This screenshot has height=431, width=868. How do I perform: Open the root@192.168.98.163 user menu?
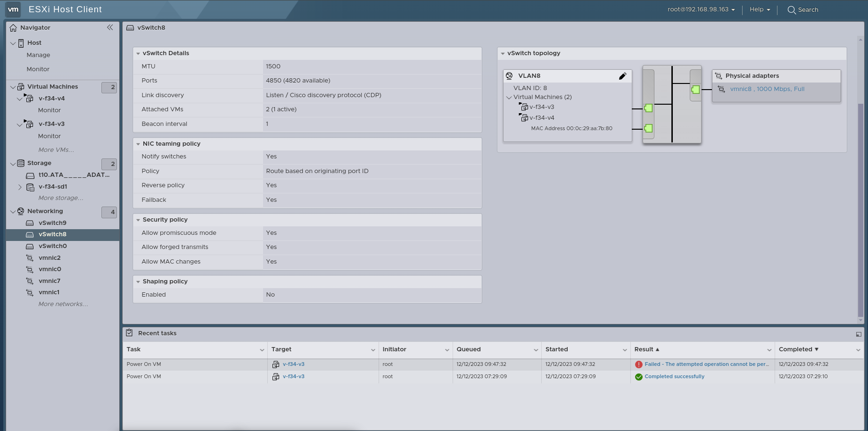coord(701,9)
